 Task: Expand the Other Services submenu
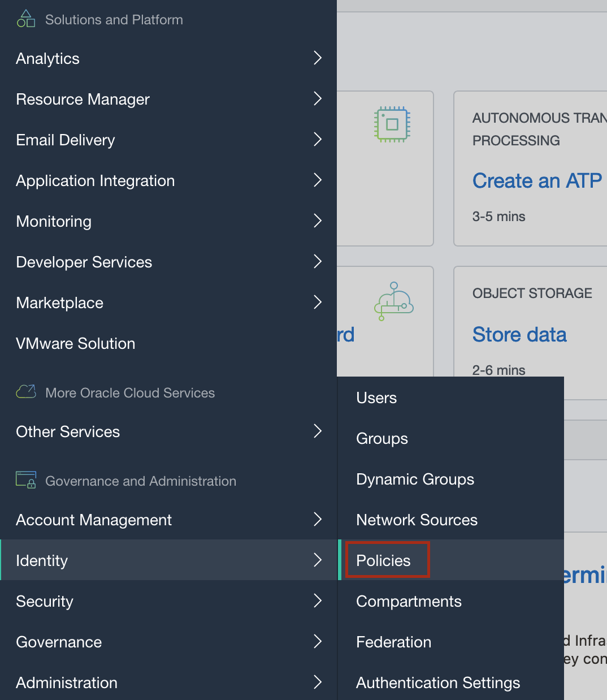point(318,431)
